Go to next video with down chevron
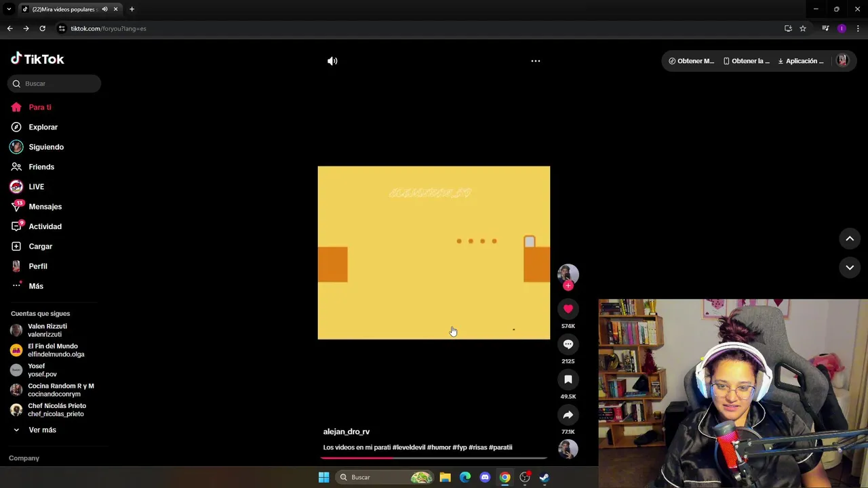868x488 pixels. [850, 268]
